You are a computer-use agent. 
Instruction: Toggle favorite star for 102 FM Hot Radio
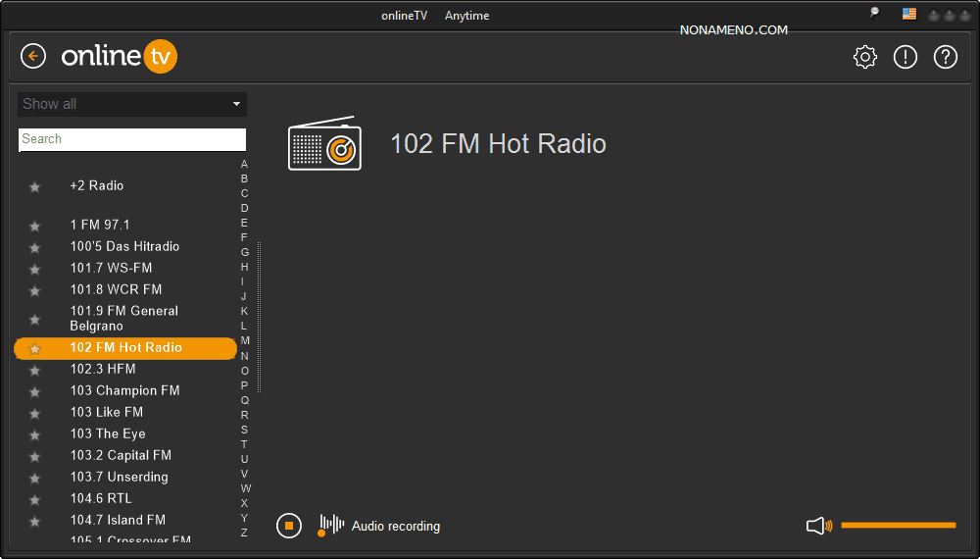35,348
